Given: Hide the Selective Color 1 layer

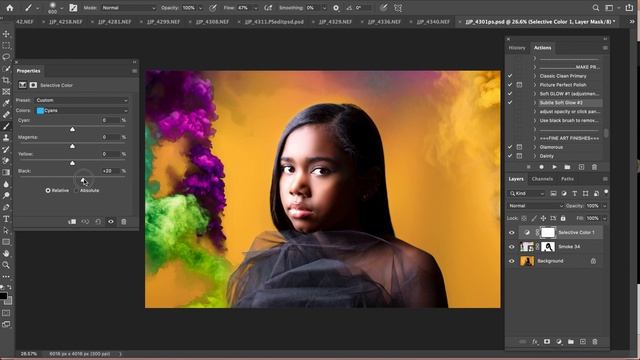Looking at the screenshot, I should [x=512, y=233].
